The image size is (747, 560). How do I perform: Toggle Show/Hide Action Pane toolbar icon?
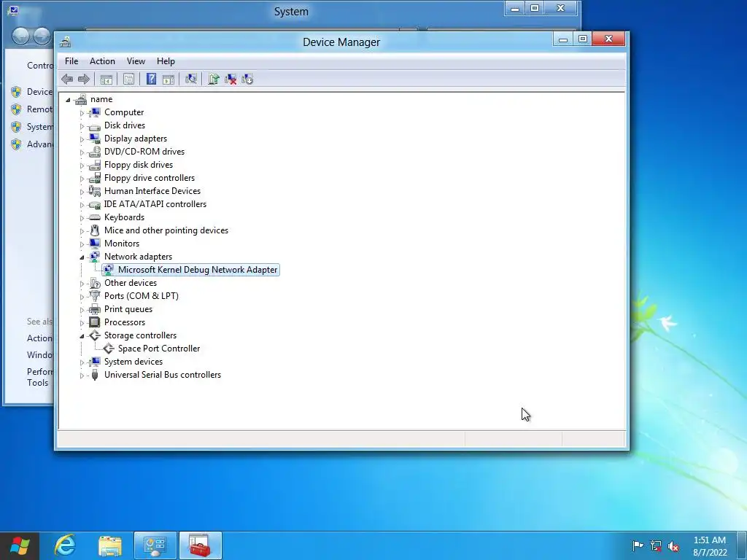tap(169, 79)
